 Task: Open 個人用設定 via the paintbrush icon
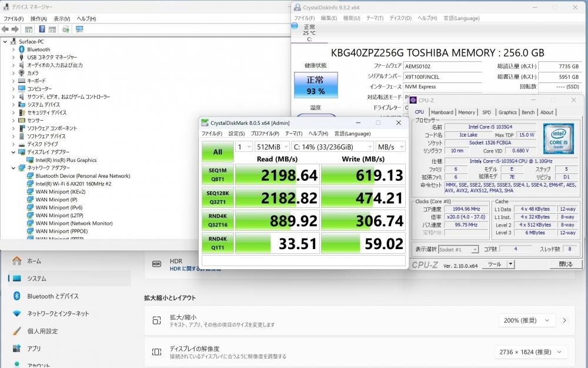(x=16, y=331)
